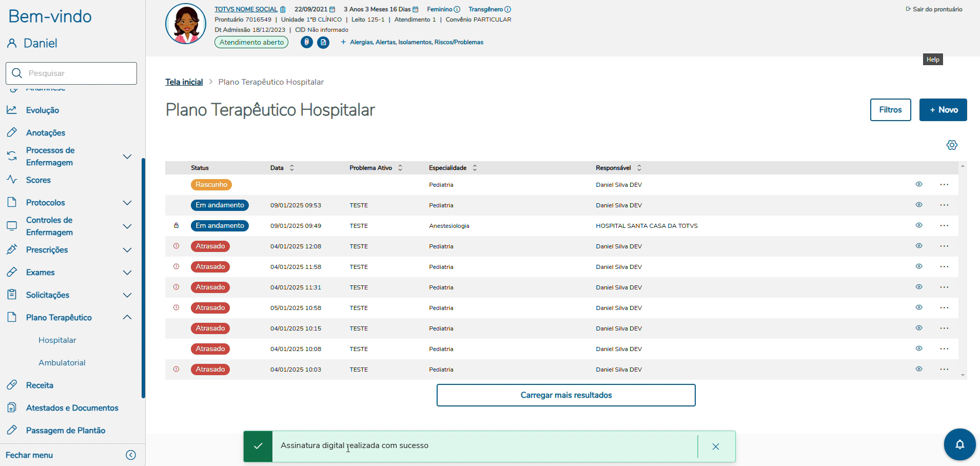Click the Novo button
980x466 pixels.
tap(943, 110)
